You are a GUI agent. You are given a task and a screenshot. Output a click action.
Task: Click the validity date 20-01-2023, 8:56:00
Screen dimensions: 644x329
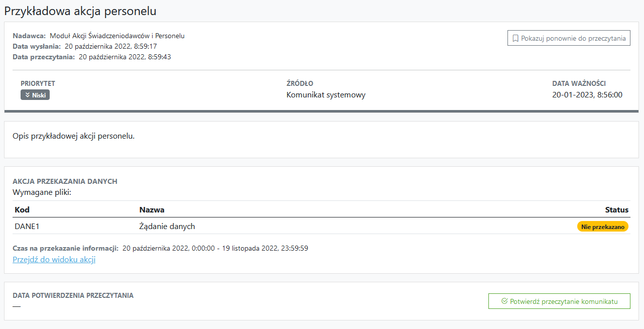pos(587,95)
